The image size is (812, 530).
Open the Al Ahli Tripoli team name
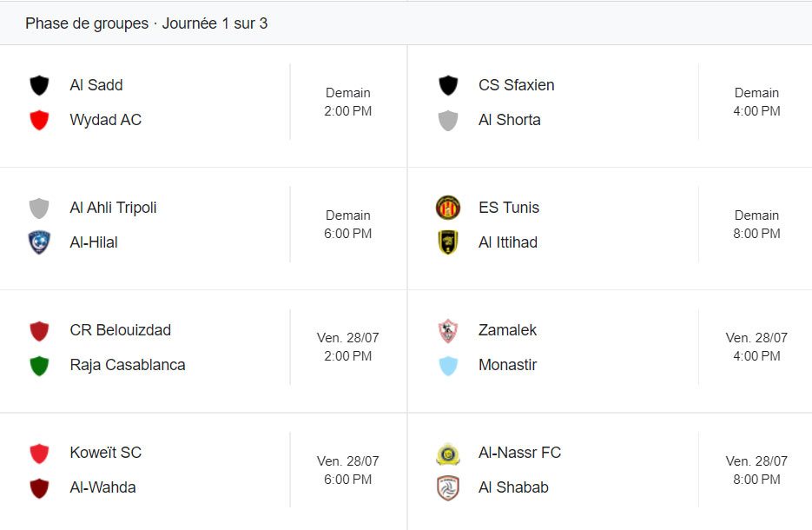(113, 208)
